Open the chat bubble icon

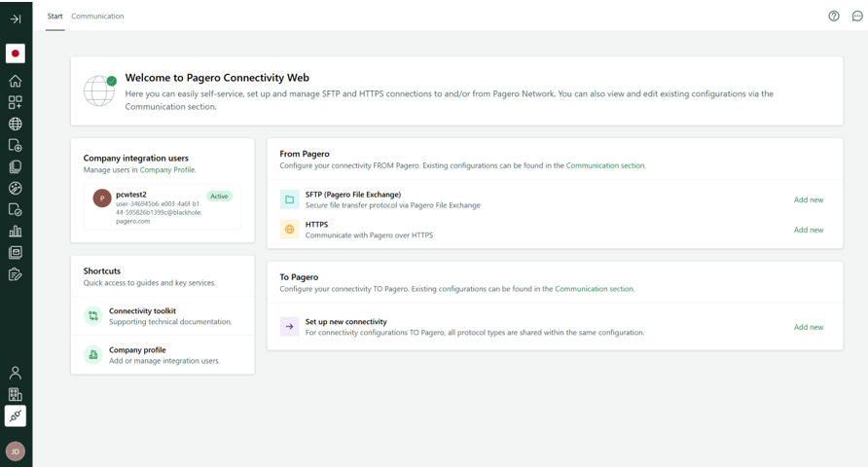click(x=857, y=16)
